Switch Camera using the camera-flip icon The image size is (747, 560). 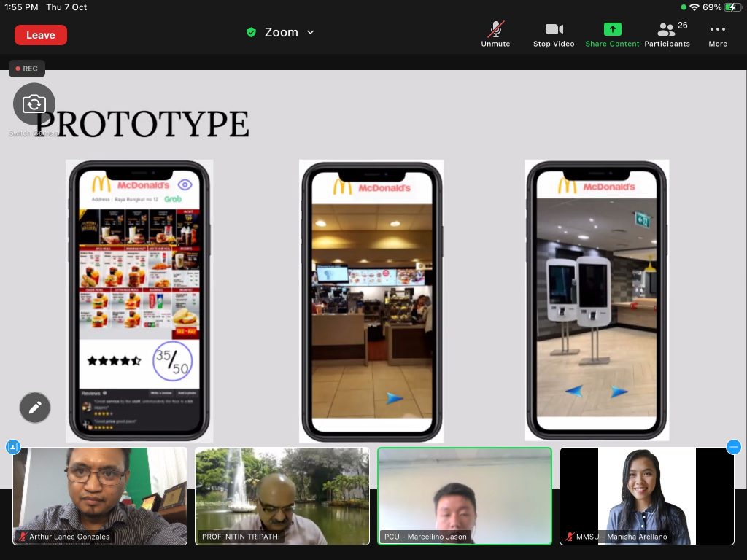[x=34, y=104]
